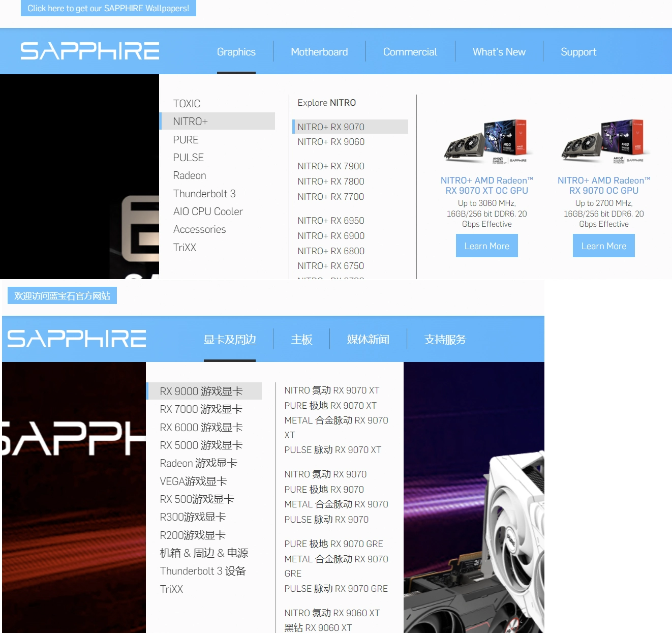
Task: Open PULSE 脉动 RX 9070 GRE
Action: pyautogui.click(x=337, y=589)
